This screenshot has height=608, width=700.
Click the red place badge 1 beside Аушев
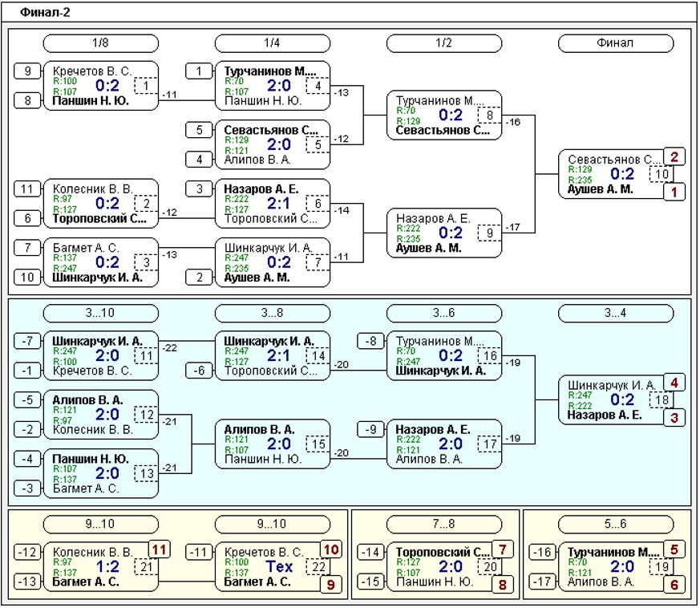point(674,192)
